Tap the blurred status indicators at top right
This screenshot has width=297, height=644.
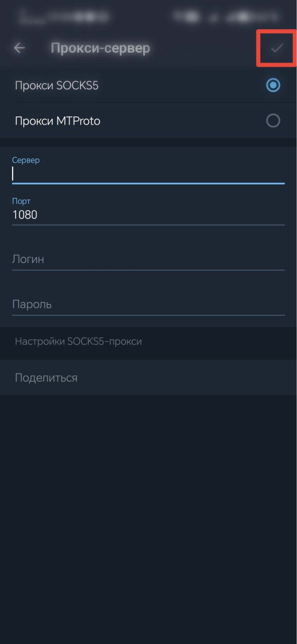pos(225,16)
